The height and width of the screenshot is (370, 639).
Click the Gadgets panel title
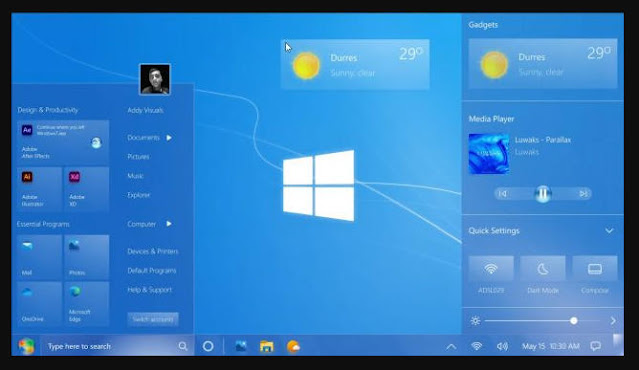coord(483,25)
